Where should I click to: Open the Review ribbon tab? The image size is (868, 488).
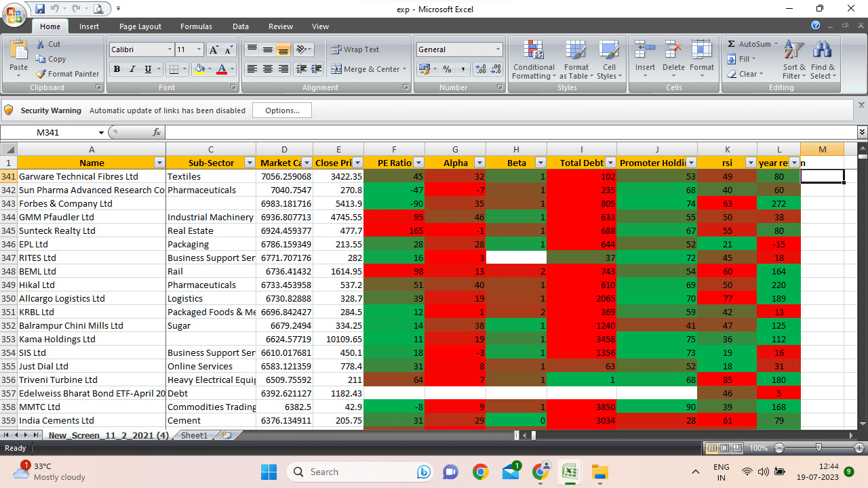click(x=281, y=26)
